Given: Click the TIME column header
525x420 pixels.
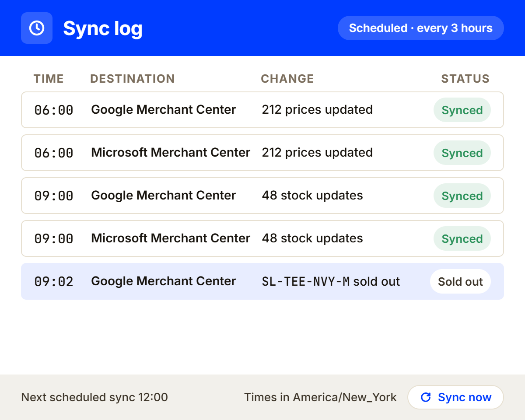Looking at the screenshot, I should [49, 79].
